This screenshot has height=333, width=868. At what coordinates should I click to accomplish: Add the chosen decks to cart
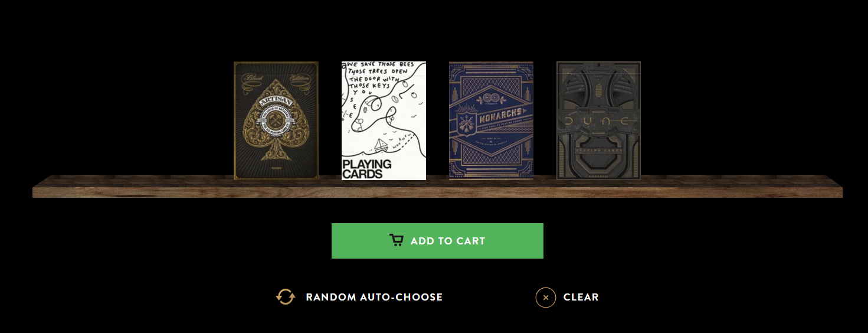pyautogui.click(x=437, y=241)
